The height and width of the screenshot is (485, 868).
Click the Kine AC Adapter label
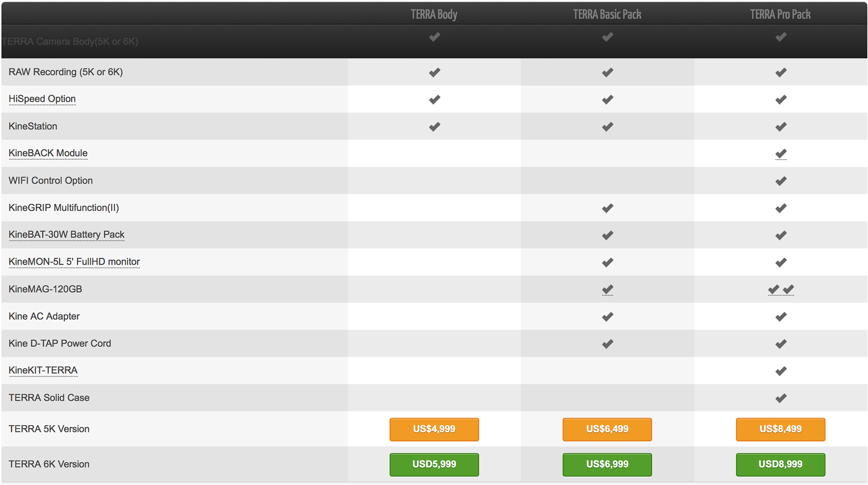[x=44, y=316]
